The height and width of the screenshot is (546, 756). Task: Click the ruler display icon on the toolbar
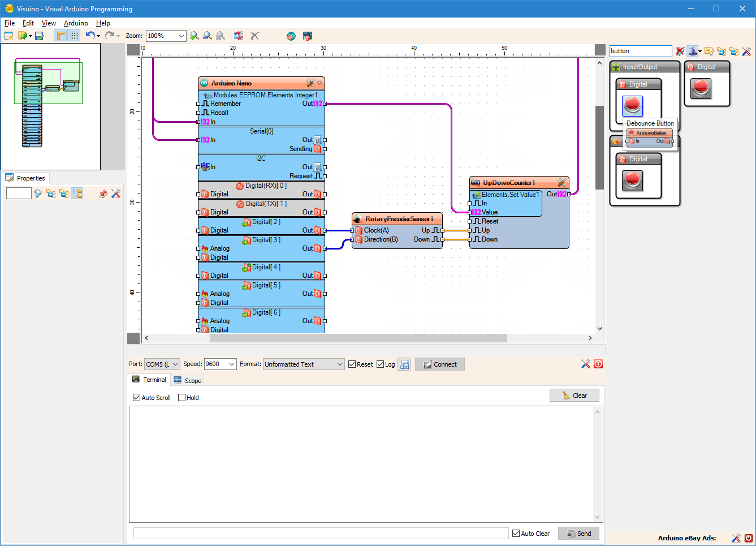[x=60, y=35]
